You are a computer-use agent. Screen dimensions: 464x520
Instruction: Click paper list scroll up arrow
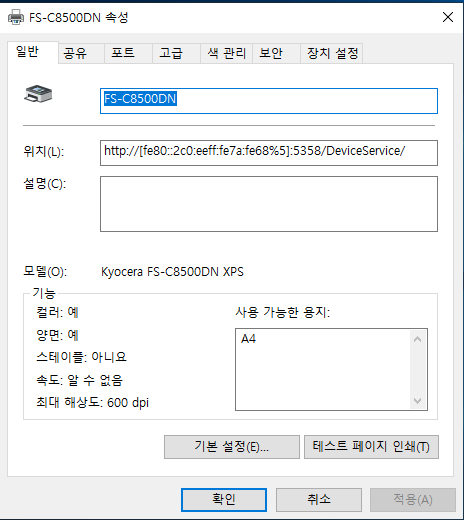pos(417,339)
